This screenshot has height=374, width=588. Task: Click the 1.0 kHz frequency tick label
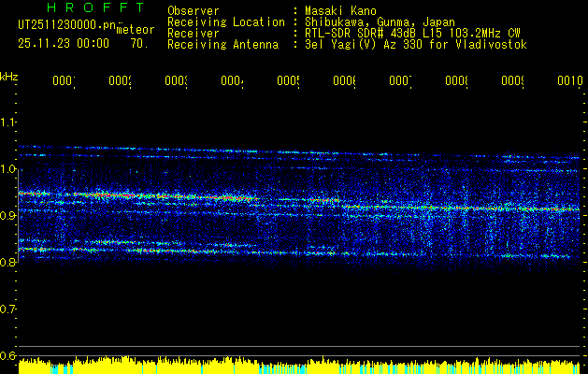(x=7, y=169)
